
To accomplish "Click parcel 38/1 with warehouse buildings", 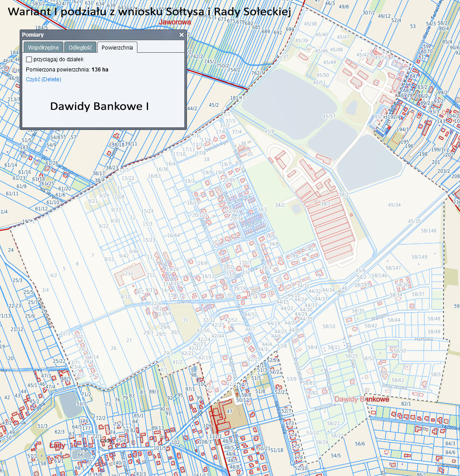I will (x=325, y=204).
